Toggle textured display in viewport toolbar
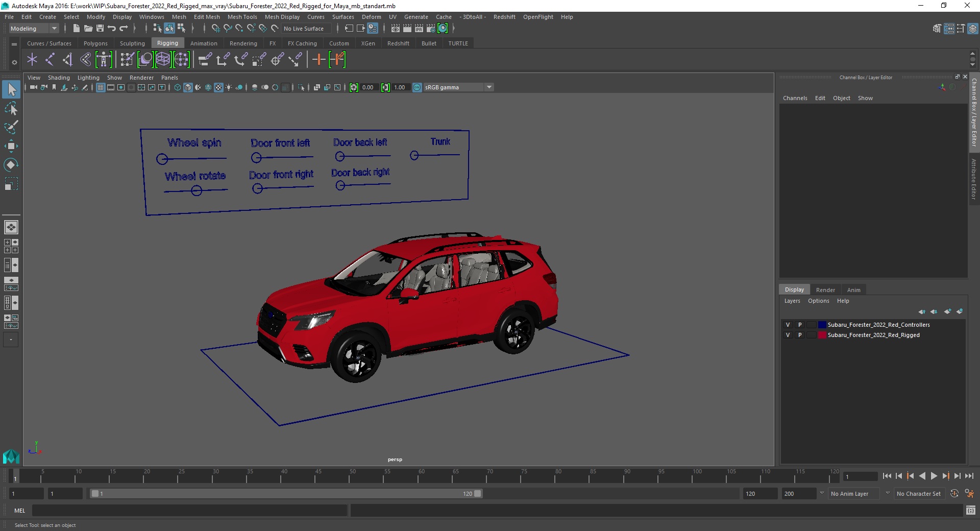The width and height of the screenshot is (980, 531). (x=218, y=87)
